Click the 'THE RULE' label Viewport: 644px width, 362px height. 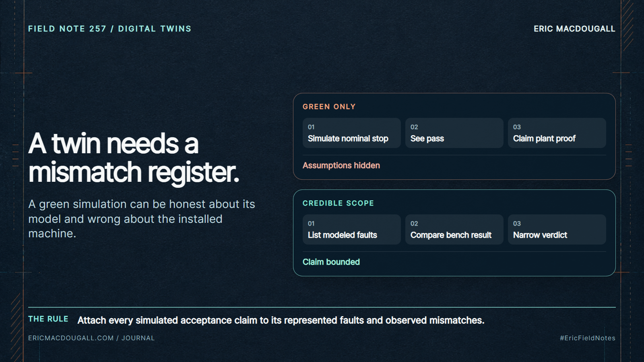[x=48, y=319]
